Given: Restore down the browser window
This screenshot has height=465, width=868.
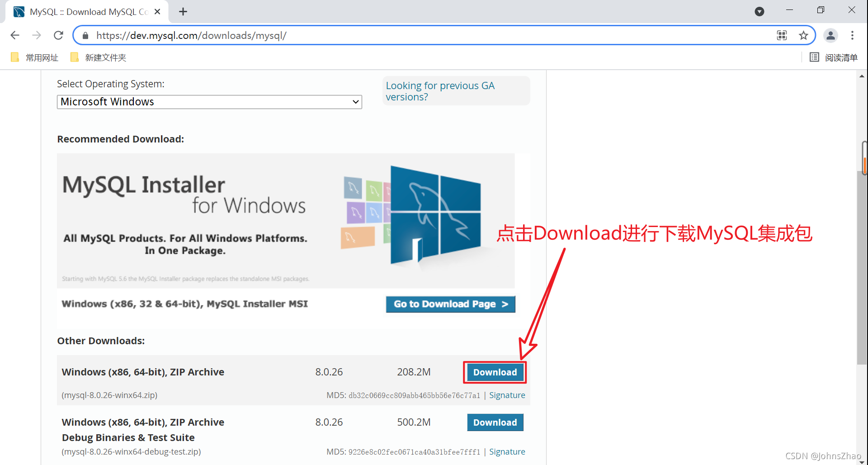Looking at the screenshot, I should [821, 10].
